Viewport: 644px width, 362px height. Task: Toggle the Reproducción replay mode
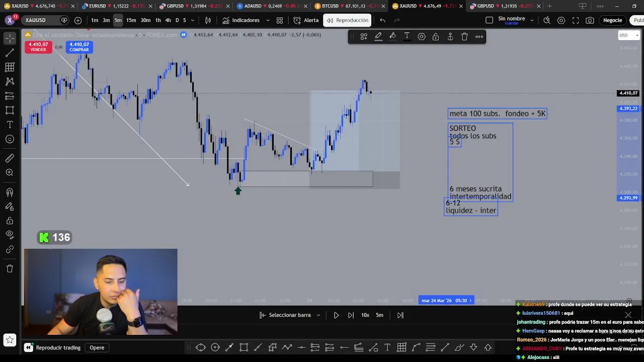(x=347, y=20)
